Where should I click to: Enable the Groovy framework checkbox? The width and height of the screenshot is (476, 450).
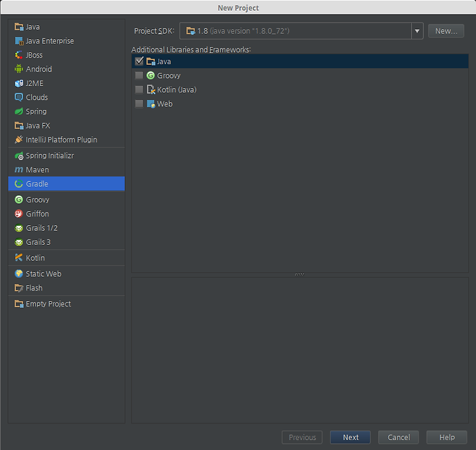point(139,75)
